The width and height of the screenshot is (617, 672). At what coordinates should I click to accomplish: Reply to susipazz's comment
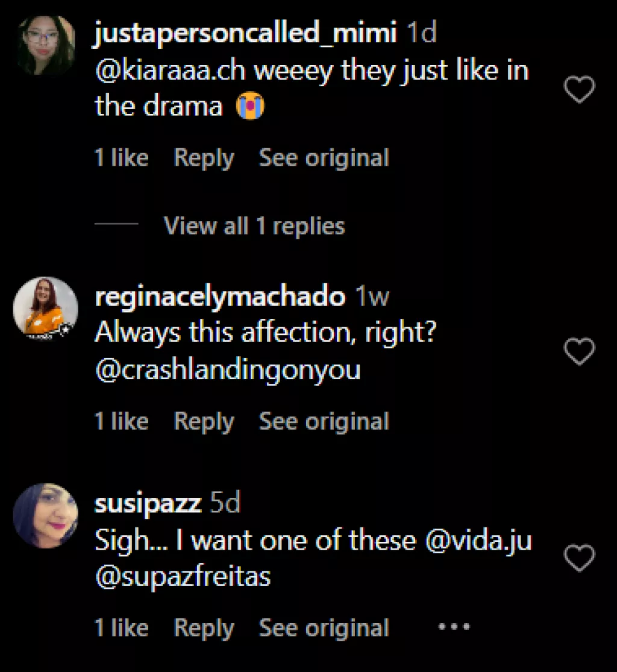tap(204, 628)
